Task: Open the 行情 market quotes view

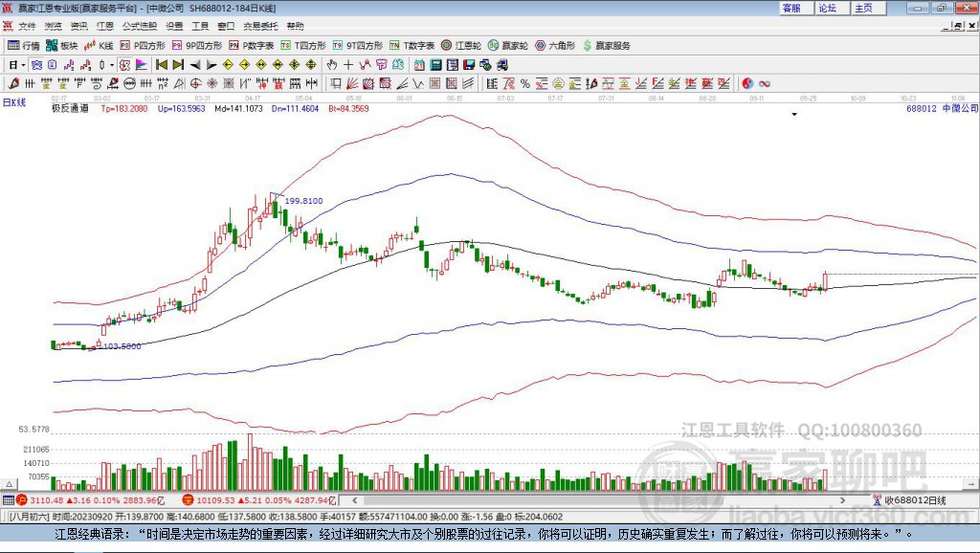Action: 24,46
